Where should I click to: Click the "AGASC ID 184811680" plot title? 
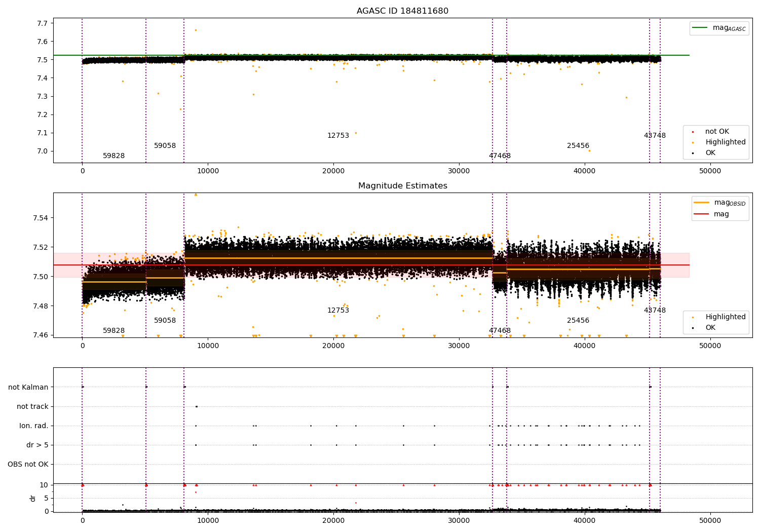click(x=402, y=11)
